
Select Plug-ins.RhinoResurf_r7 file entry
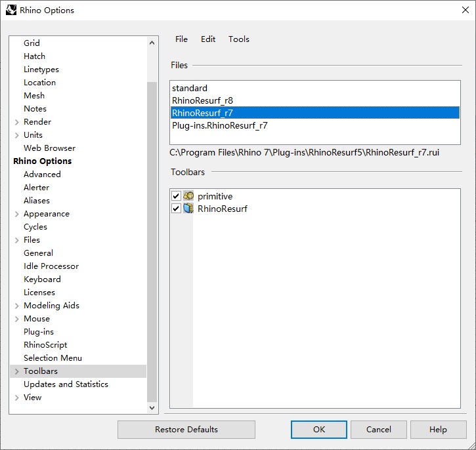click(314, 125)
